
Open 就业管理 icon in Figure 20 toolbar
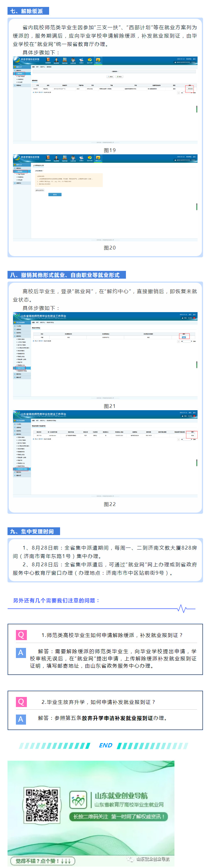click(x=56, y=158)
